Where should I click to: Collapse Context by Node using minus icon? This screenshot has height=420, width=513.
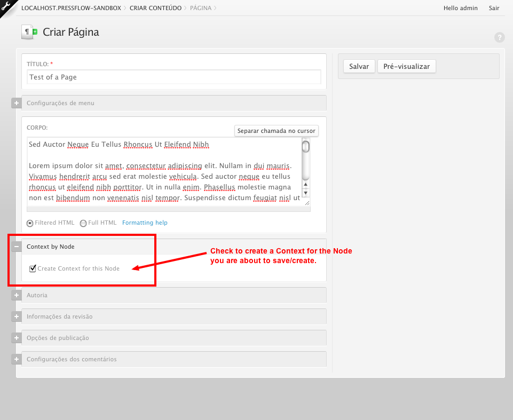(17, 247)
